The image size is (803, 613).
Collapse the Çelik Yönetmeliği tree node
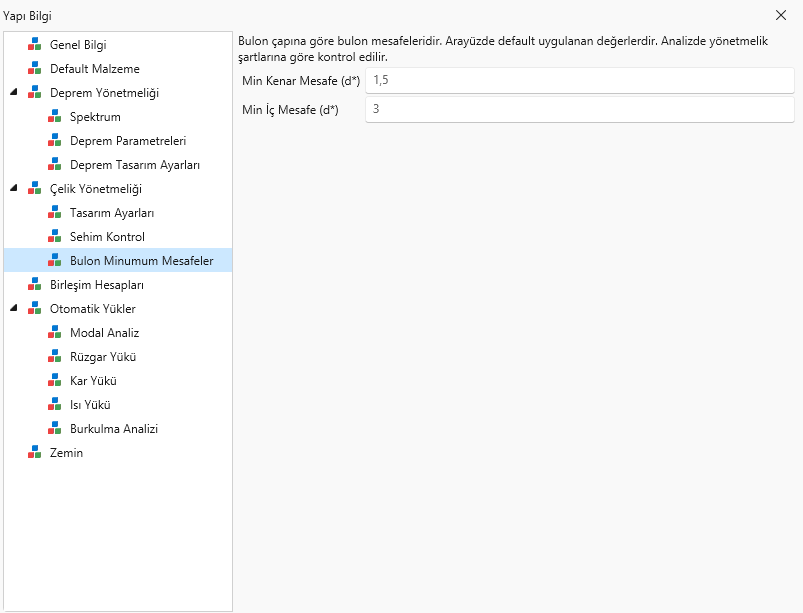14,188
